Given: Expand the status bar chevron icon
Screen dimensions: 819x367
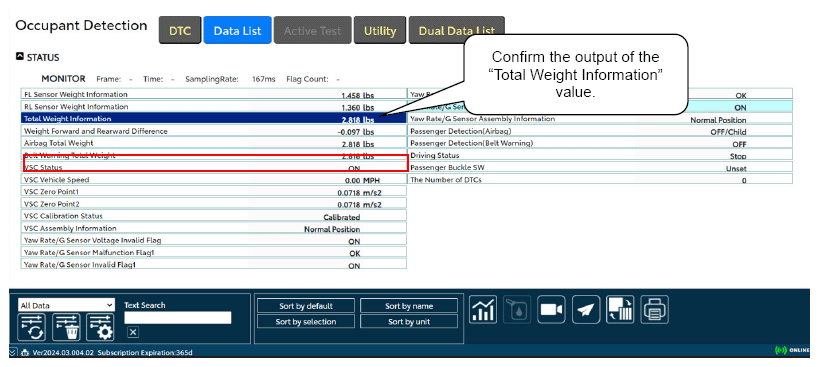Looking at the screenshot, I should (13, 352).
